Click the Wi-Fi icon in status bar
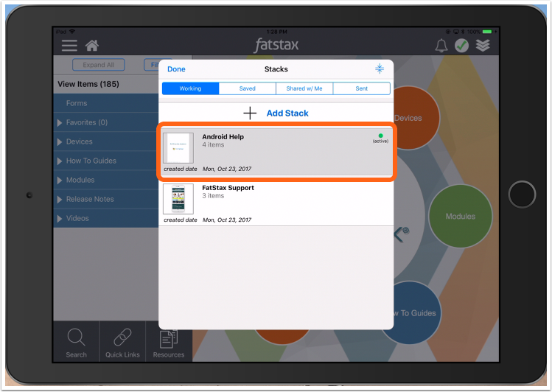This screenshot has height=392, width=552. tap(72, 32)
